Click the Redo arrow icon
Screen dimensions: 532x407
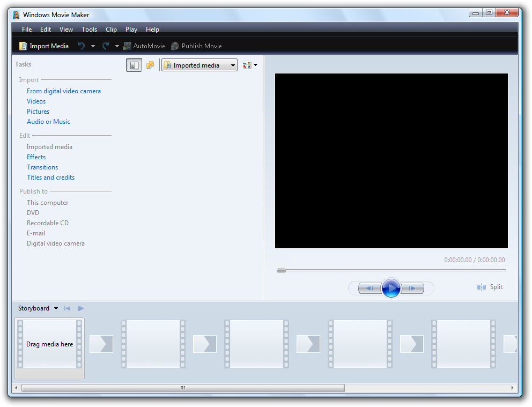click(x=106, y=46)
